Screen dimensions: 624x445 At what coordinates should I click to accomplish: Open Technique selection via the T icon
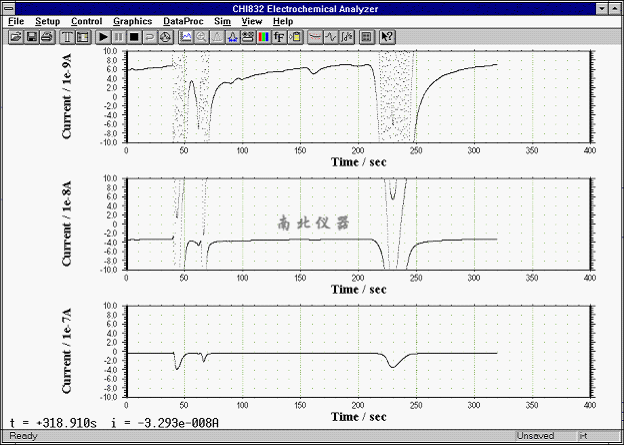pyautogui.click(x=67, y=37)
